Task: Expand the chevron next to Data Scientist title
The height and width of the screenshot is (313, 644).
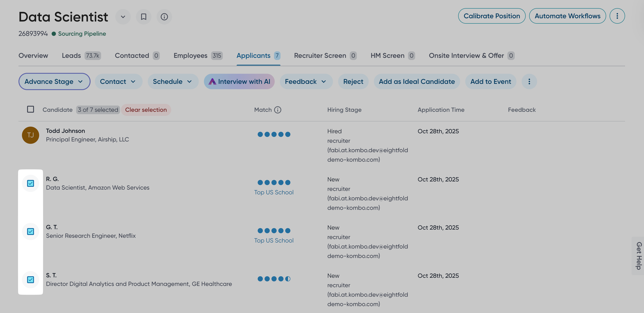Action: pyautogui.click(x=123, y=17)
